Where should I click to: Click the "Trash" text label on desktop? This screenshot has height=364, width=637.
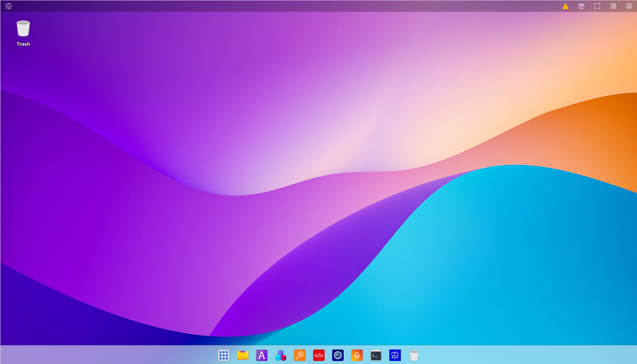click(23, 44)
